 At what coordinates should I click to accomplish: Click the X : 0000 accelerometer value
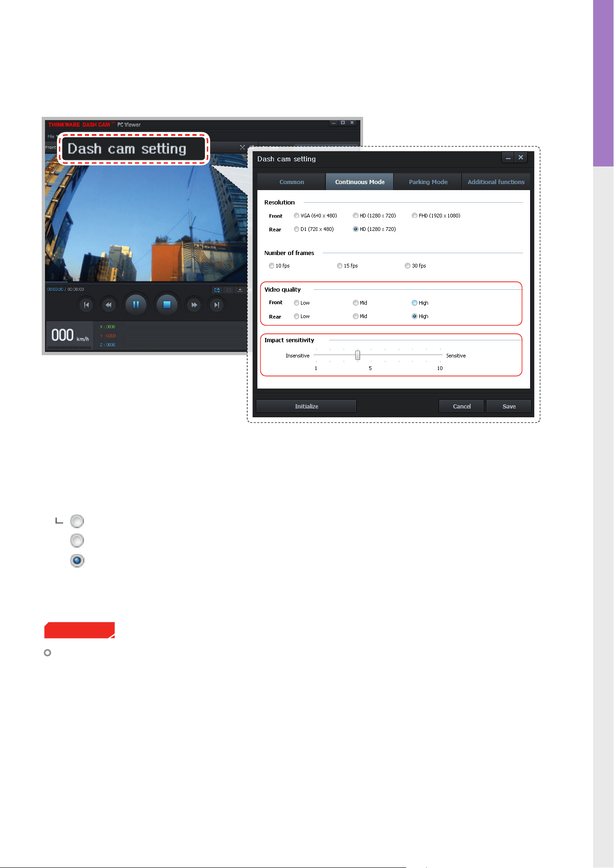pos(108,327)
